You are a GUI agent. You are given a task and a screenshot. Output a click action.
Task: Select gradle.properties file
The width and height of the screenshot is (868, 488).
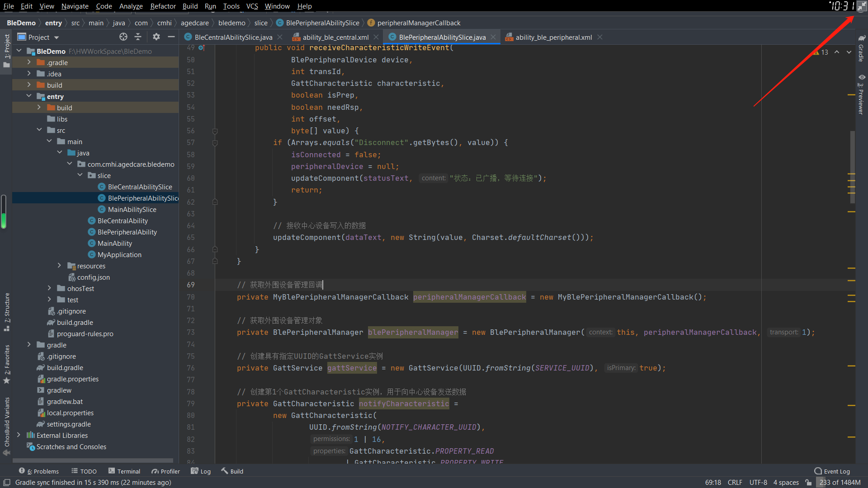pos(72,379)
